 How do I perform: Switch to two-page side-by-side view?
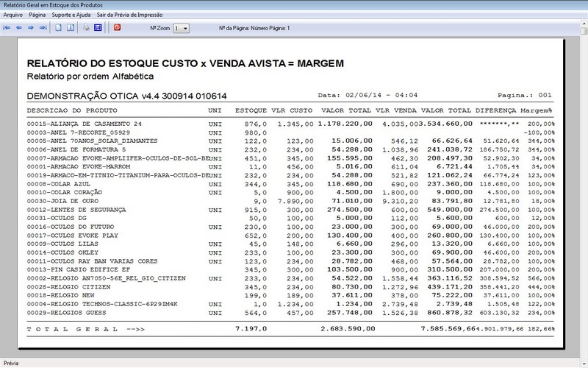click(x=71, y=27)
